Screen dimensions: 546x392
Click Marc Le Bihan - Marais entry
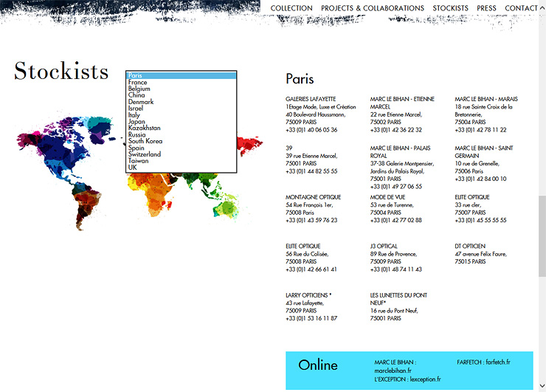[x=486, y=99]
